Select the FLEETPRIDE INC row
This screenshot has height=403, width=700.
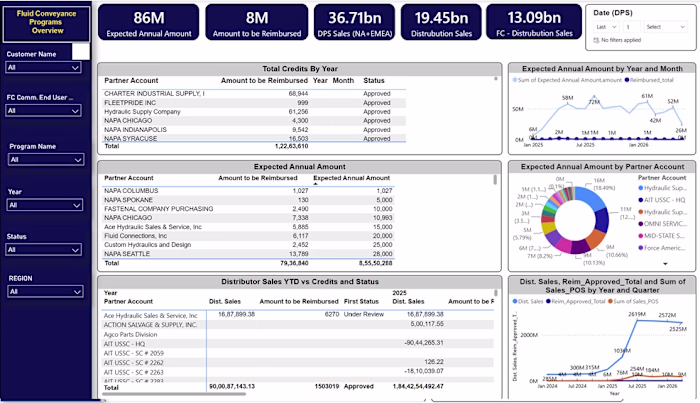254,103
